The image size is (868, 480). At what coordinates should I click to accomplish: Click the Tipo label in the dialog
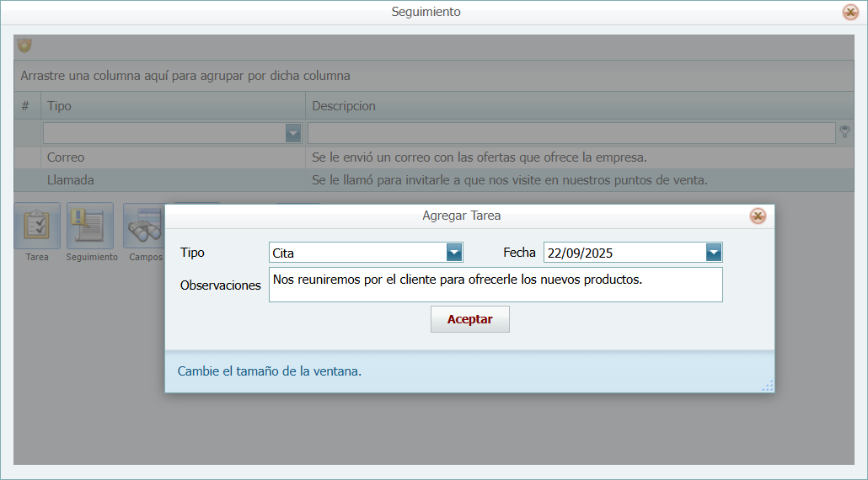coord(192,253)
